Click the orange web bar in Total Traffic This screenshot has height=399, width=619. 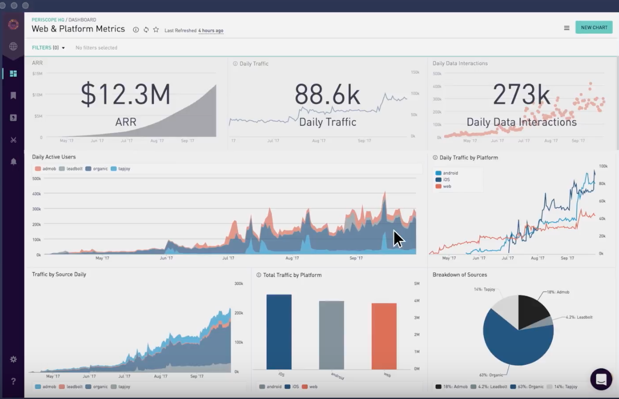[x=384, y=336]
